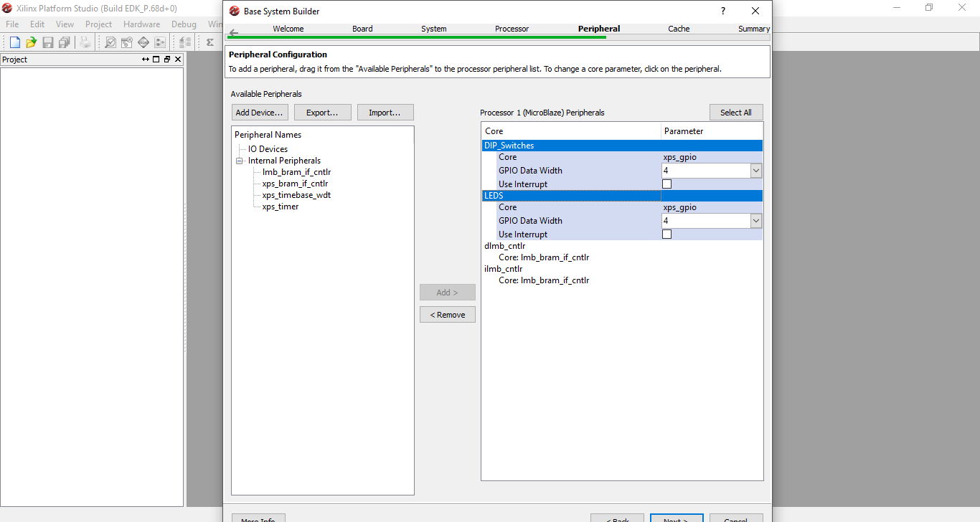Click the sigma summary toolbar icon
Screen dimensions: 980x522
(209, 42)
